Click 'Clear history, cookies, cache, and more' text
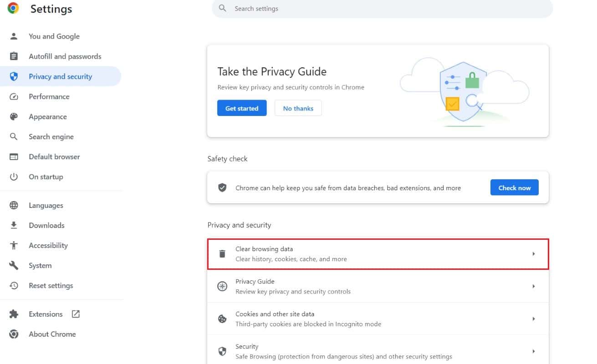The image size is (597, 364). coord(291,259)
